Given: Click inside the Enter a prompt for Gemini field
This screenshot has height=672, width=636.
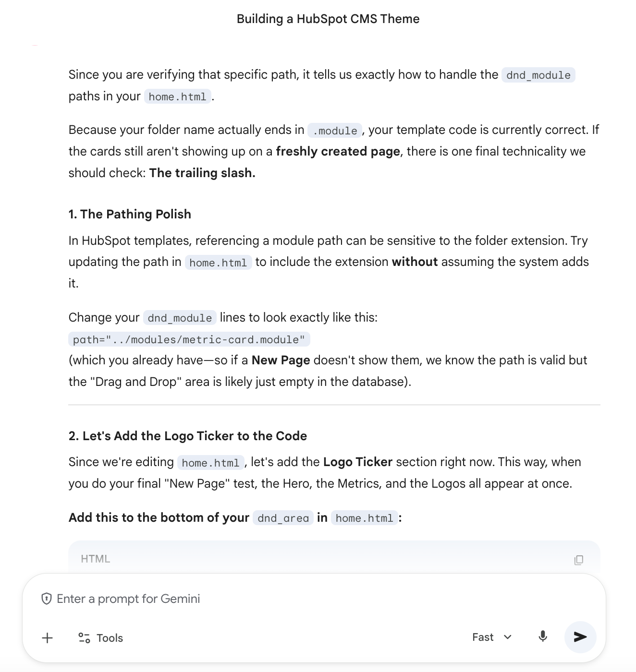Looking at the screenshot, I should (192, 599).
